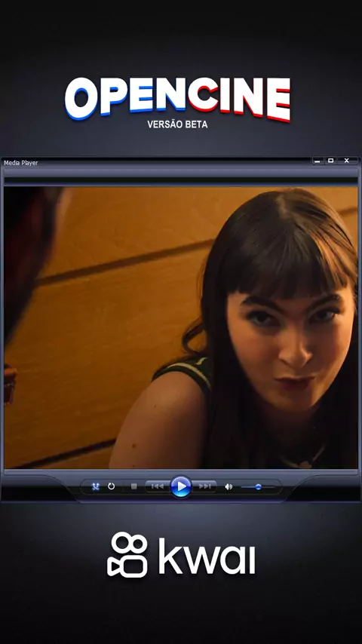Click the VERSÃO BETA label
The width and height of the screenshot is (362, 644).
177,125
